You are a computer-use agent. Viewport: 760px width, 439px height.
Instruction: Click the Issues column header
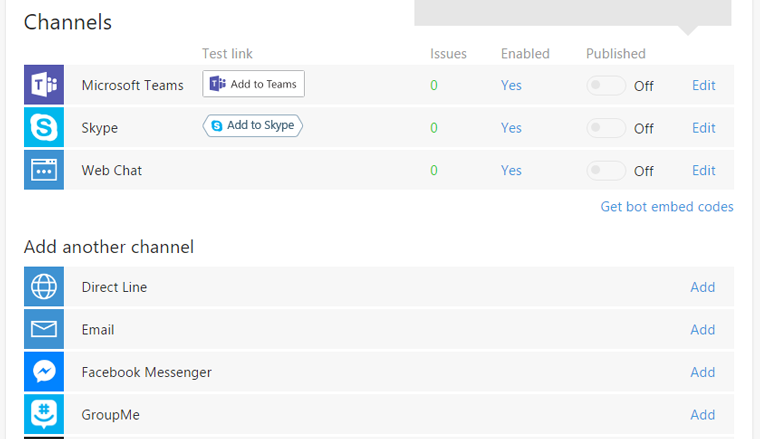coord(448,54)
